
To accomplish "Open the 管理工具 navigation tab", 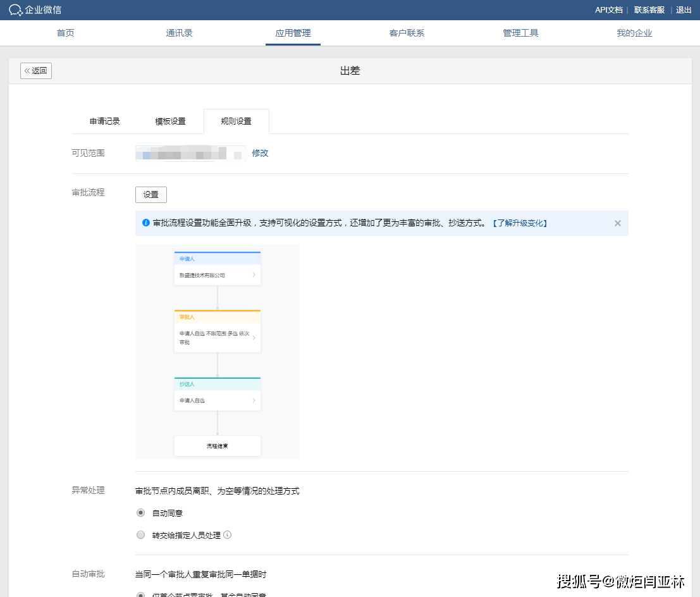I will pos(520,33).
